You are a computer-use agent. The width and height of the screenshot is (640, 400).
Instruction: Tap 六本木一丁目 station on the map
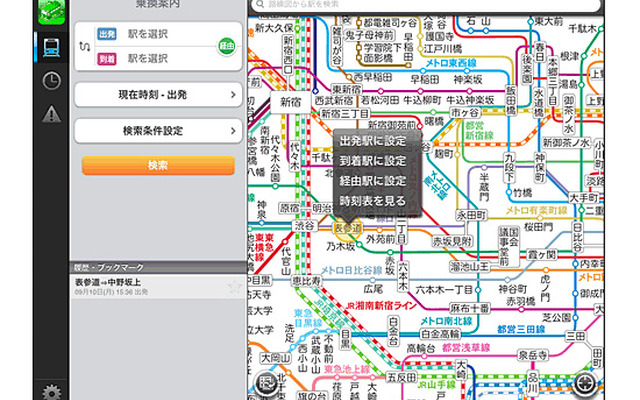click(x=444, y=290)
